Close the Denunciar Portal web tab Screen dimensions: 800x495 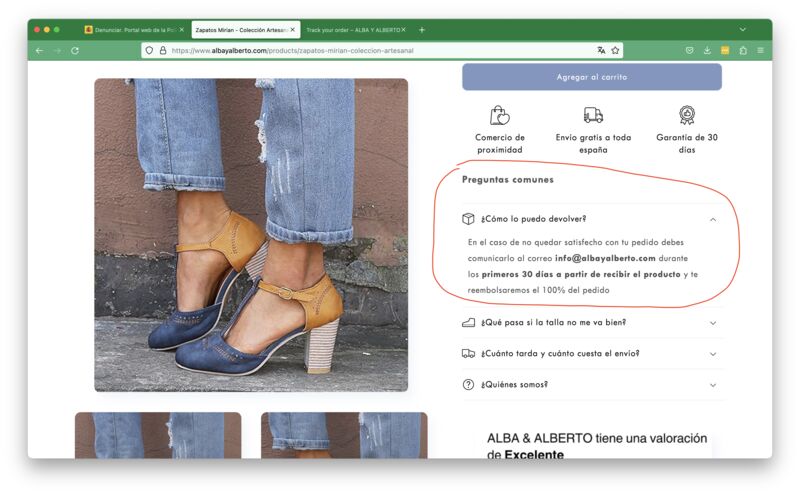(x=182, y=30)
